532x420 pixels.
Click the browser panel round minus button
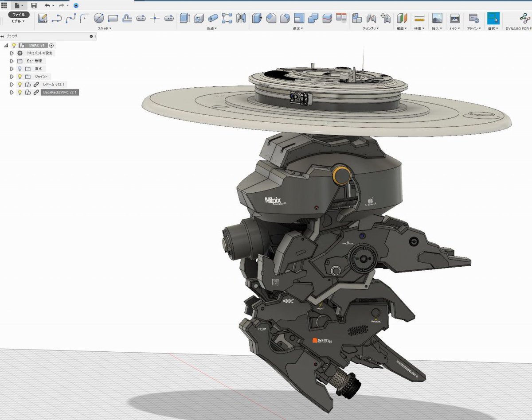pyautogui.click(x=91, y=36)
